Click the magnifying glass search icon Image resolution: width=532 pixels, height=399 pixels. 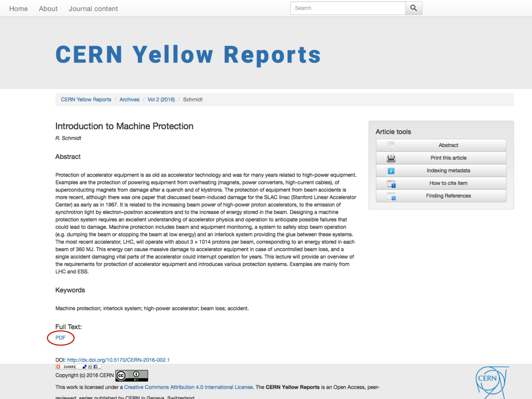click(x=413, y=8)
